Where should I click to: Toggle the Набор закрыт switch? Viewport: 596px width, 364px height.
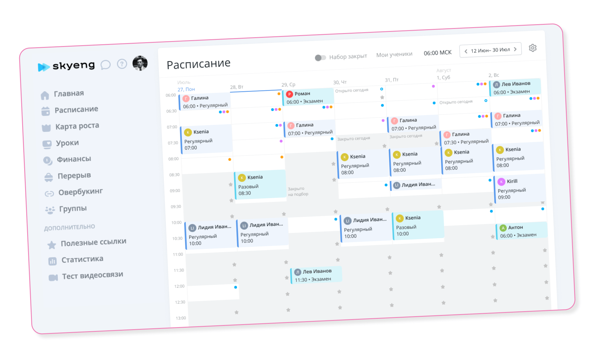coord(320,54)
